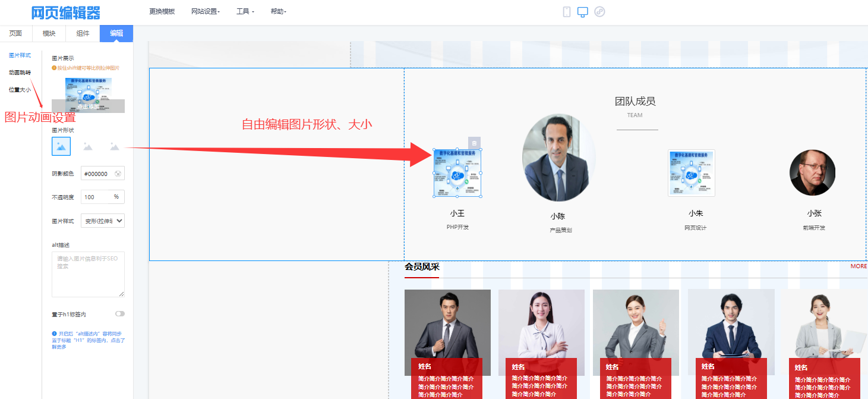The image size is (868, 399).
Task: Select the desktop monitor view icon
Action: click(x=583, y=12)
